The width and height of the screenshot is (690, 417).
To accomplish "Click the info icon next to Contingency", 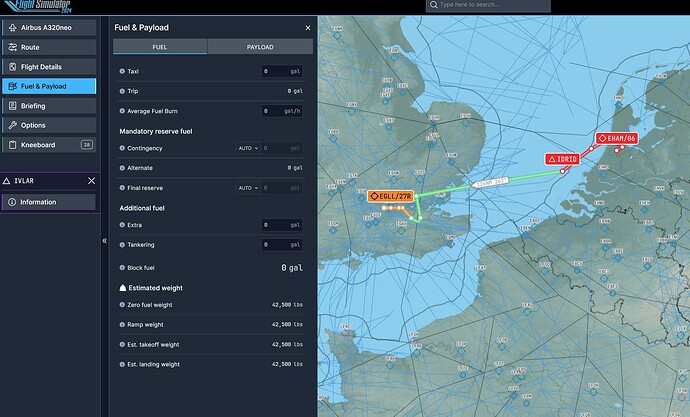I will 122,148.
